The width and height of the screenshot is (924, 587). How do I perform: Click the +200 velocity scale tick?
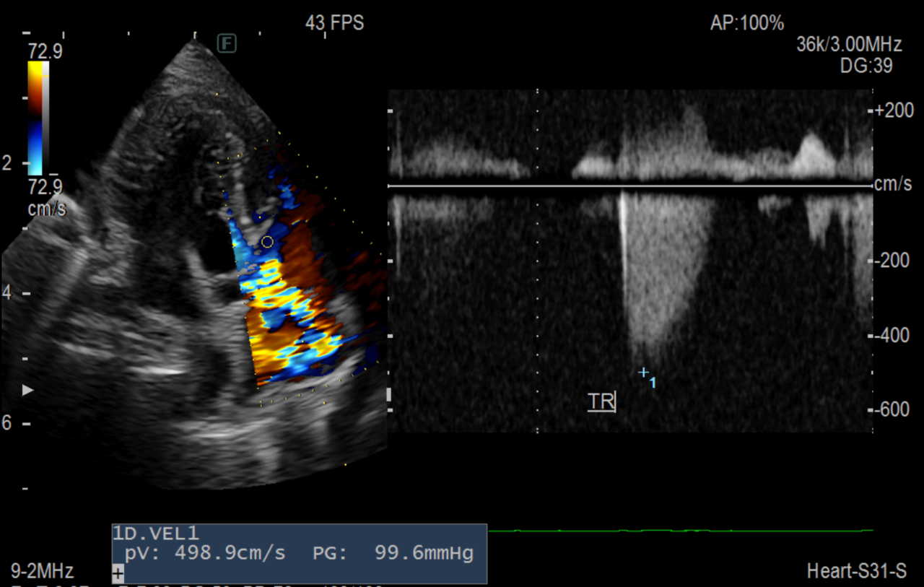[x=894, y=110]
